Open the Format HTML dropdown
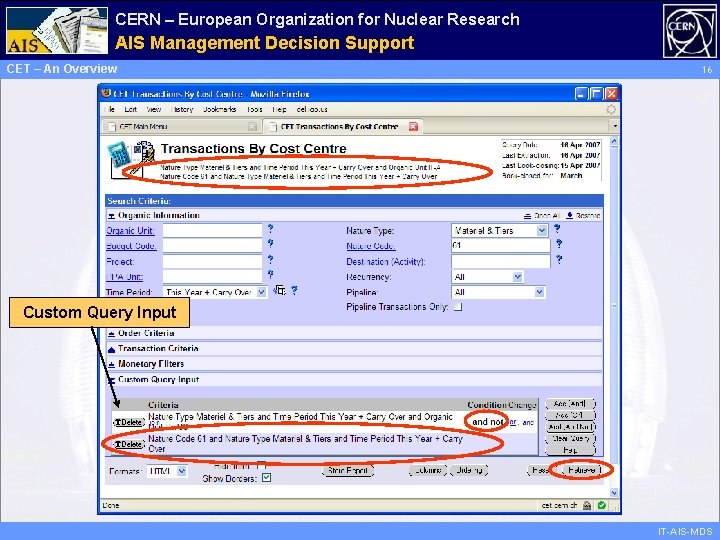720x540 pixels. pyautogui.click(x=182, y=471)
